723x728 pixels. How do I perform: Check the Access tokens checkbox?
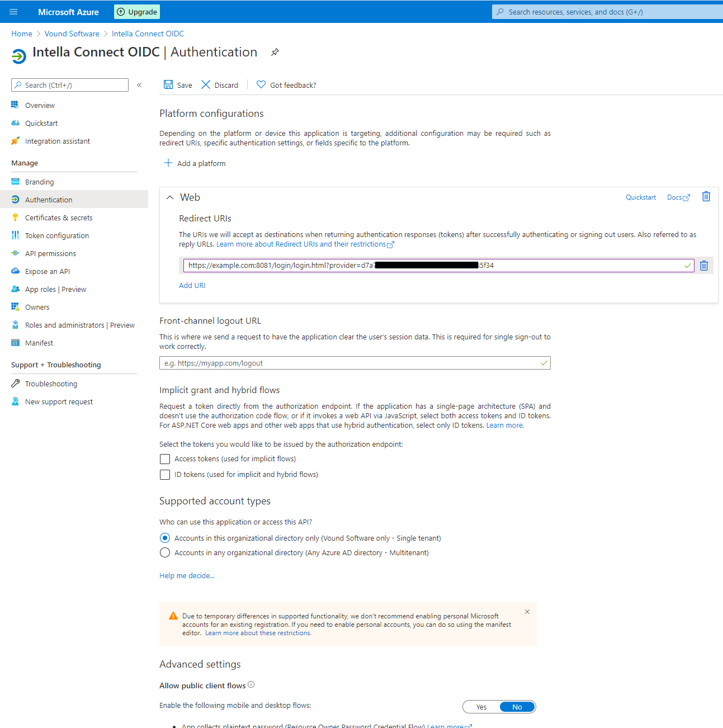tap(165, 458)
